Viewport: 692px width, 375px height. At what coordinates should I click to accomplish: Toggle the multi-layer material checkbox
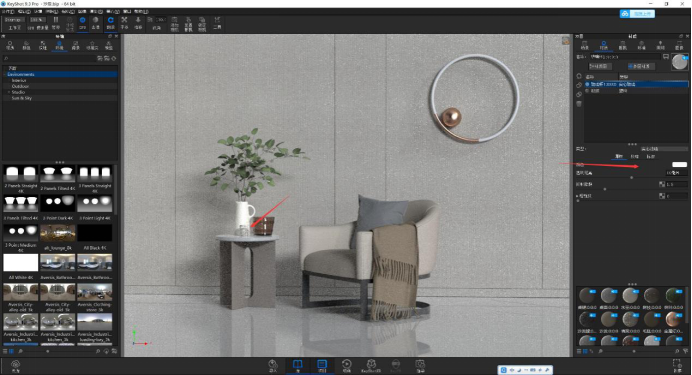tap(642, 66)
